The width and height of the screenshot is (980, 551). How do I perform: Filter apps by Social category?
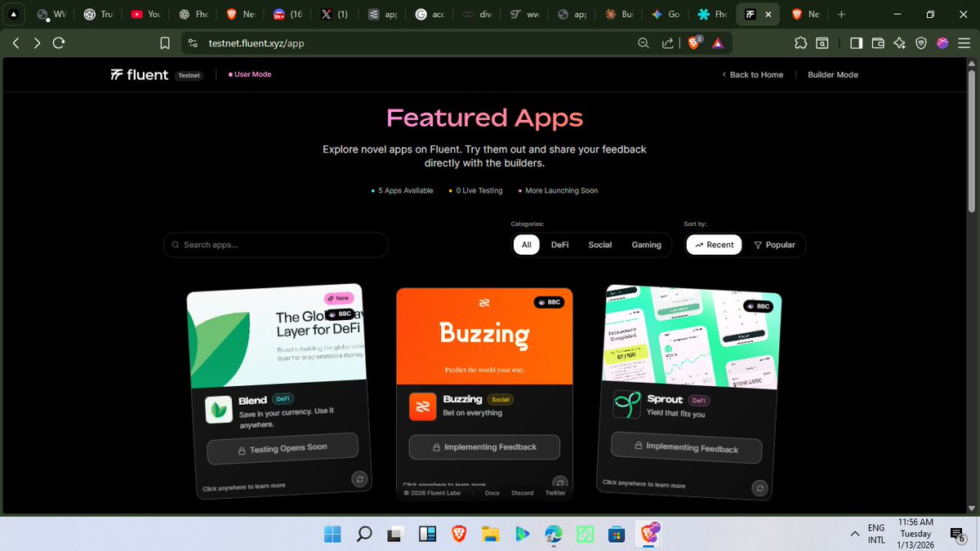click(x=600, y=245)
